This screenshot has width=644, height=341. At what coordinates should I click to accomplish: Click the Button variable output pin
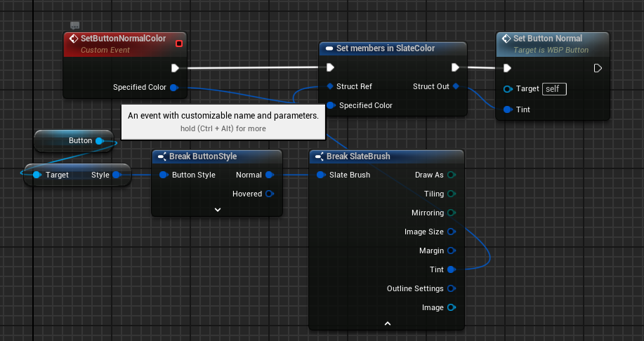point(99,141)
